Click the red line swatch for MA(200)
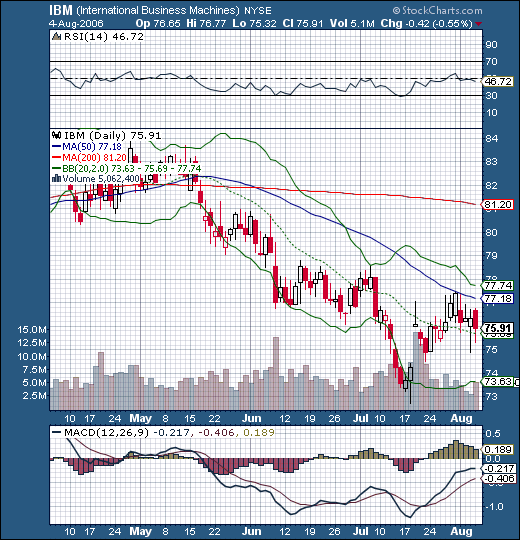The height and width of the screenshot is (540, 520). (x=56, y=157)
